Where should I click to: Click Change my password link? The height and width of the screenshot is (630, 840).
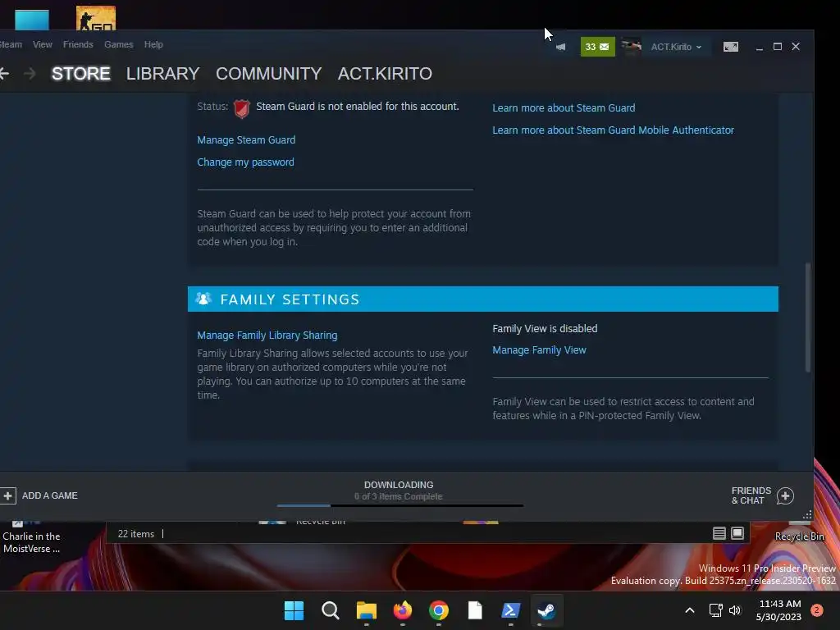245,162
